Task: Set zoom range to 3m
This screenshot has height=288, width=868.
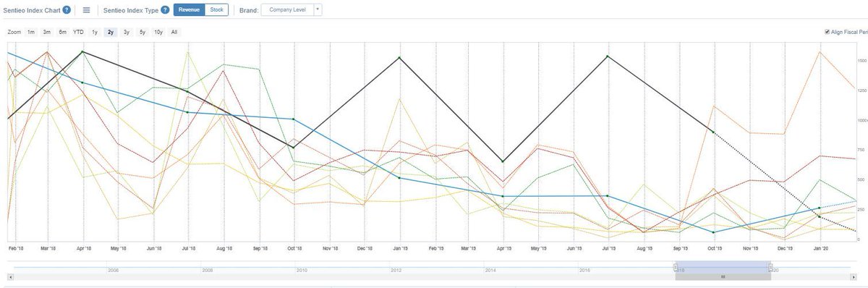Action: [x=47, y=33]
